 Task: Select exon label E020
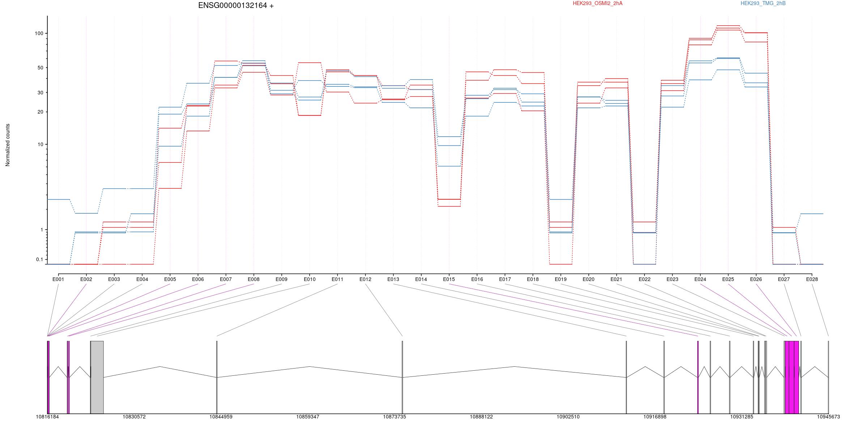point(588,279)
